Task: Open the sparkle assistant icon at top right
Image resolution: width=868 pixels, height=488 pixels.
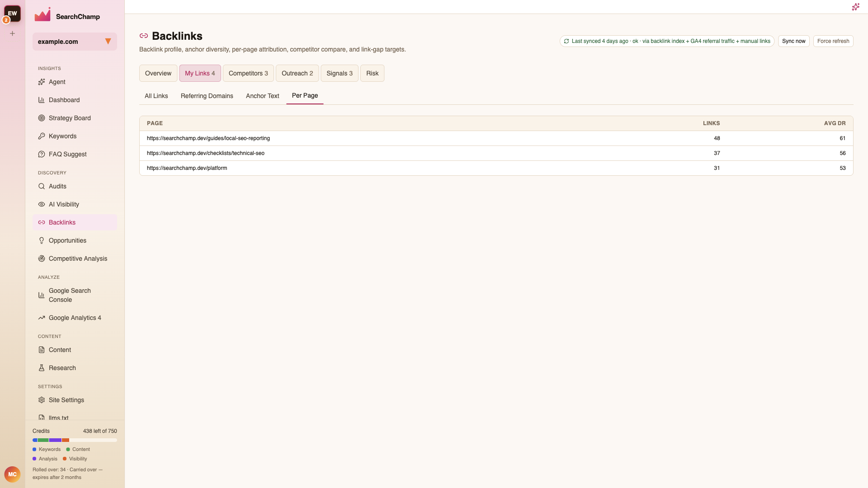Action: point(855,7)
